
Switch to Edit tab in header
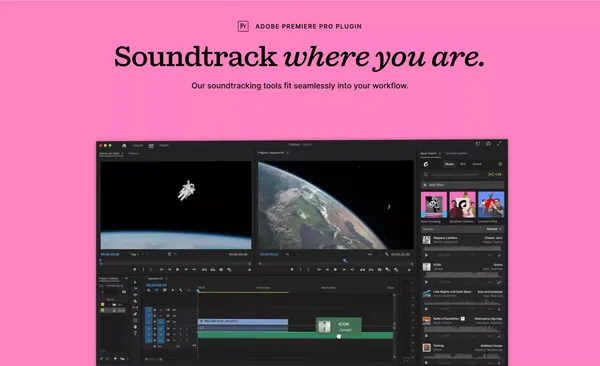pos(151,145)
